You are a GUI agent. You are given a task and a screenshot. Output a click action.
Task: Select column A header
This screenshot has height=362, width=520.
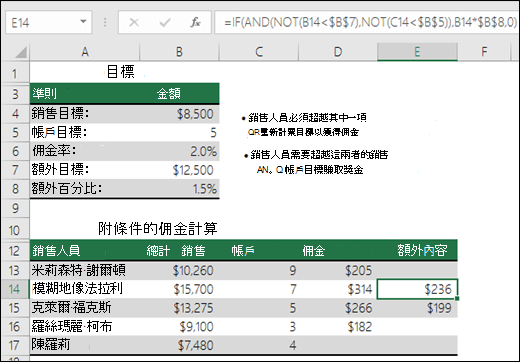click(85, 52)
